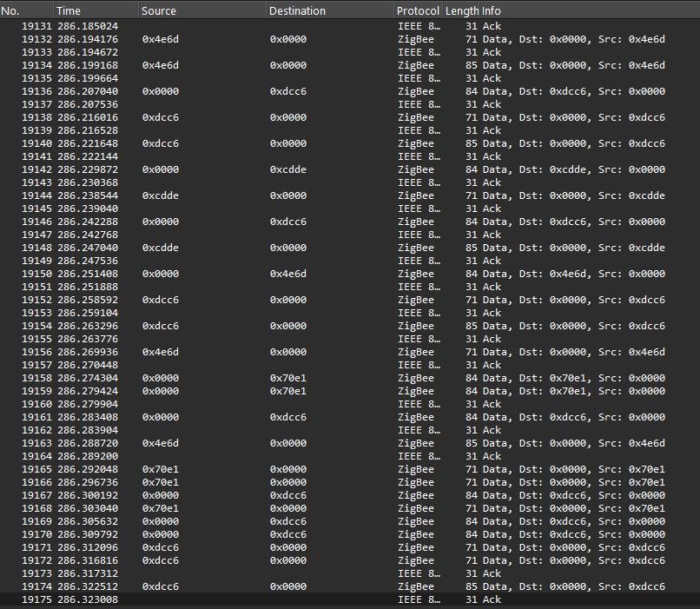700x609 pixels.
Task: Sort by the Protocol column header
Action: (x=419, y=10)
